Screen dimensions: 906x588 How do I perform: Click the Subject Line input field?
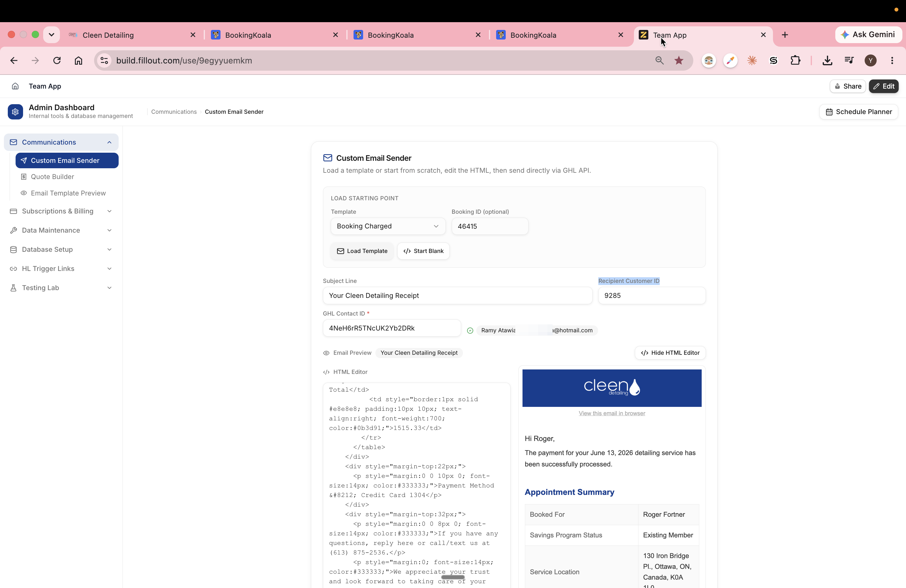point(457,295)
